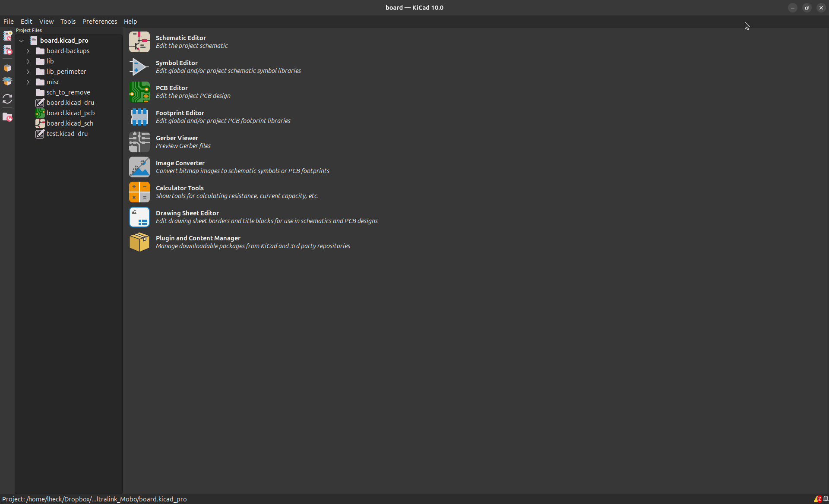The width and height of the screenshot is (829, 504).
Task: Open the Gerber Viewer icon
Action: 139,142
